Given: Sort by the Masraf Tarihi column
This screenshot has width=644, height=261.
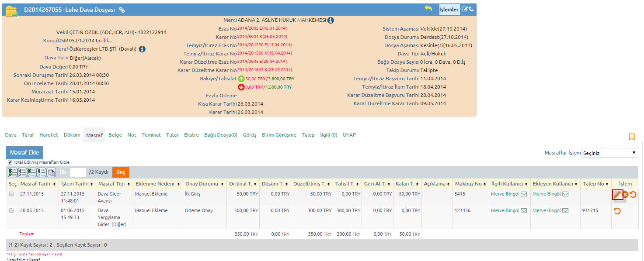Looking at the screenshot, I should pyautogui.click(x=38, y=184).
